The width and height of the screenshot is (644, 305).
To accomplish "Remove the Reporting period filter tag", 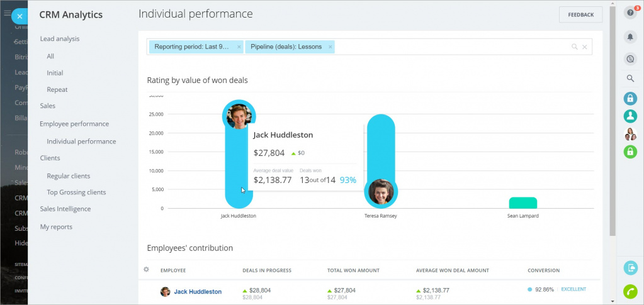I will pyautogui.click(x=239, y=47).
